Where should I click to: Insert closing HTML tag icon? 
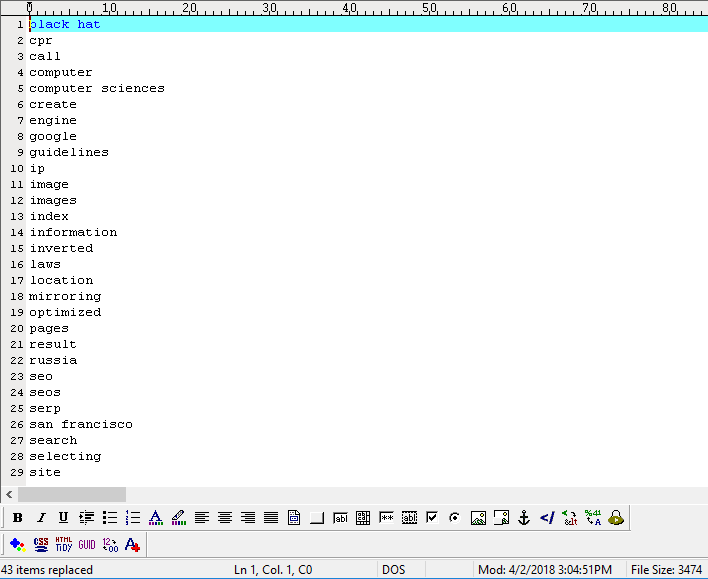547,518
